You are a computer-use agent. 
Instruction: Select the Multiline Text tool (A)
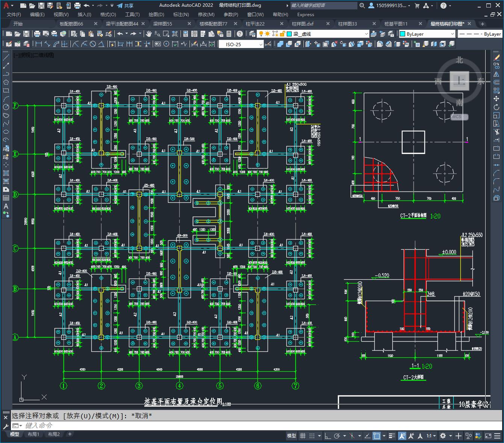(6, 206)
